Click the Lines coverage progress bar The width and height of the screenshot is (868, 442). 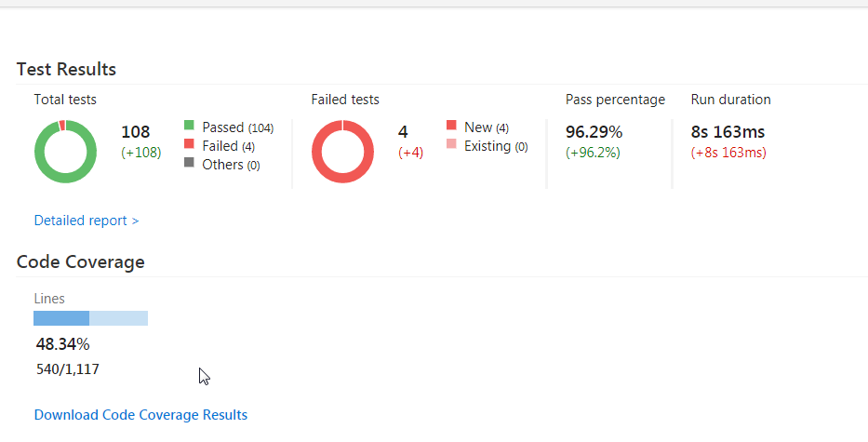(90, 318)
